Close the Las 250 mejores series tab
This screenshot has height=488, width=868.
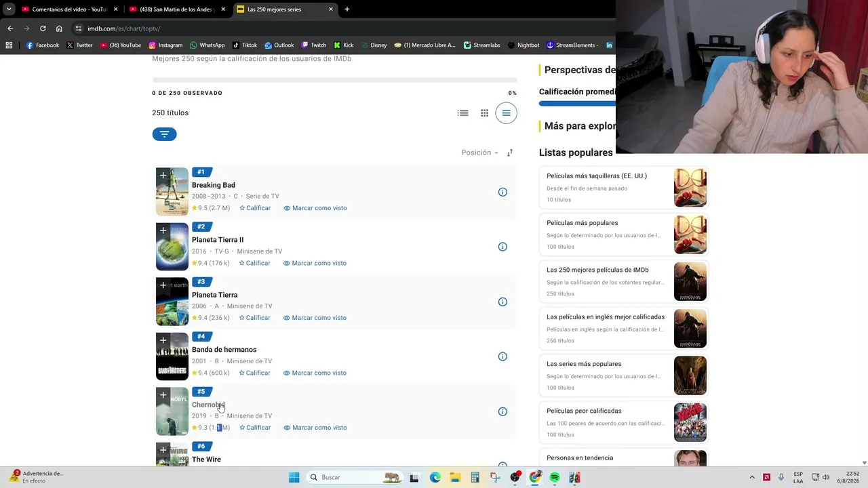[x=331, y=9]
